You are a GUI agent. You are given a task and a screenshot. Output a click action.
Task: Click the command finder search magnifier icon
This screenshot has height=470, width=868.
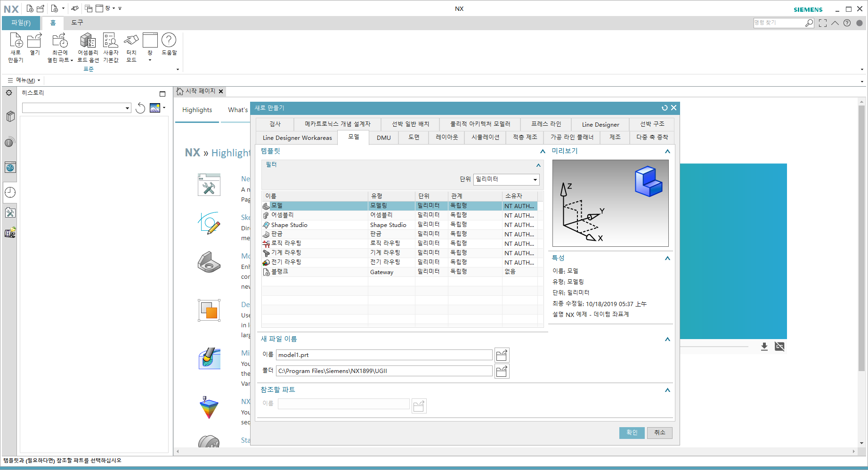pyautogui.click(x=809, y=23)
